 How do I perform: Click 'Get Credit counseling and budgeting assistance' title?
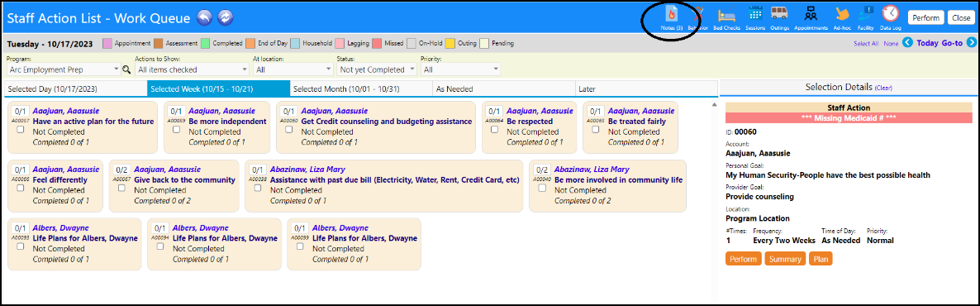pos(386,122)
